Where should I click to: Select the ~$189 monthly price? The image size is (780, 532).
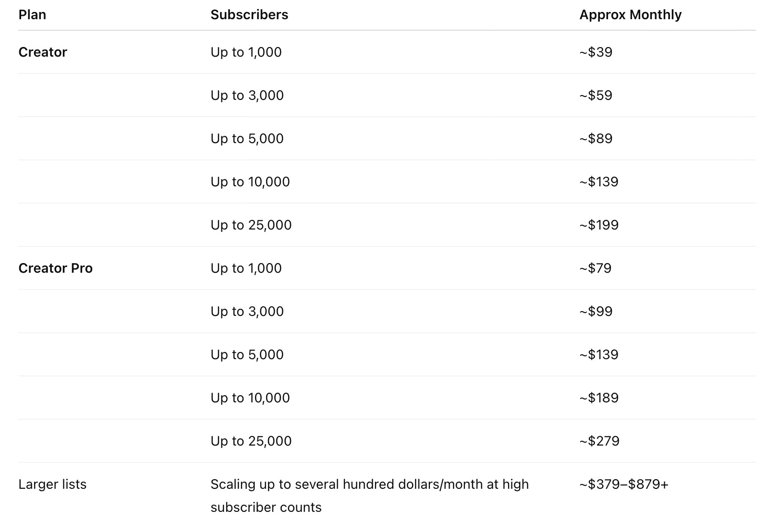coord(599,398)
